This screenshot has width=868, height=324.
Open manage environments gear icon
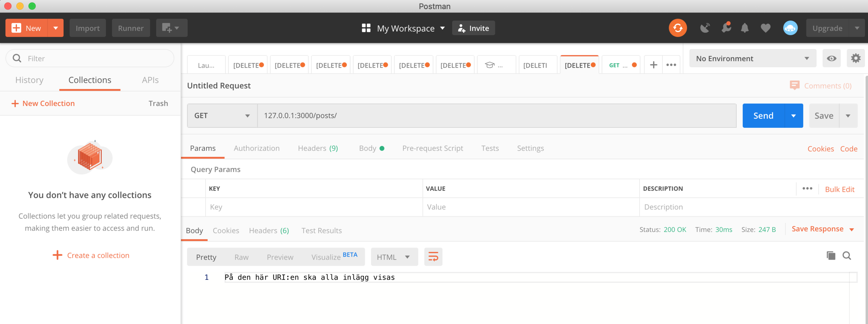point(856,58)
